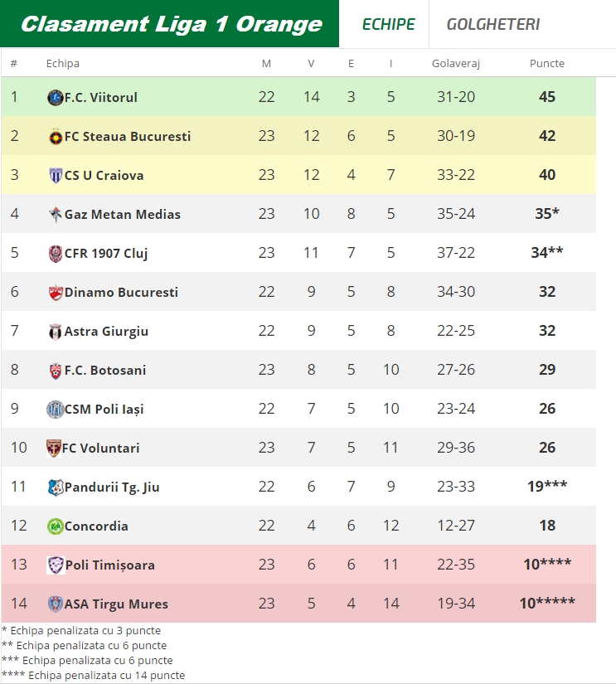Click the Clasament Liga 1 Orange banner

coord(169,23)
